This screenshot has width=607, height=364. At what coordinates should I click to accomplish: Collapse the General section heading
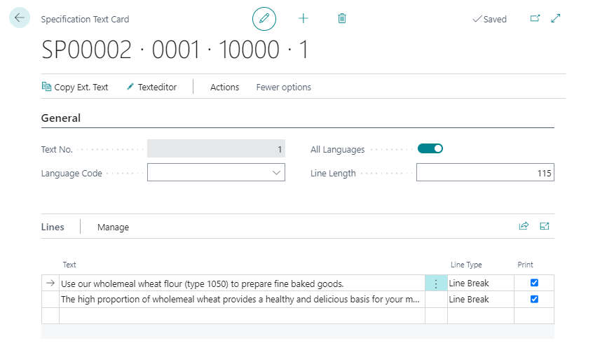coord(61,118)
